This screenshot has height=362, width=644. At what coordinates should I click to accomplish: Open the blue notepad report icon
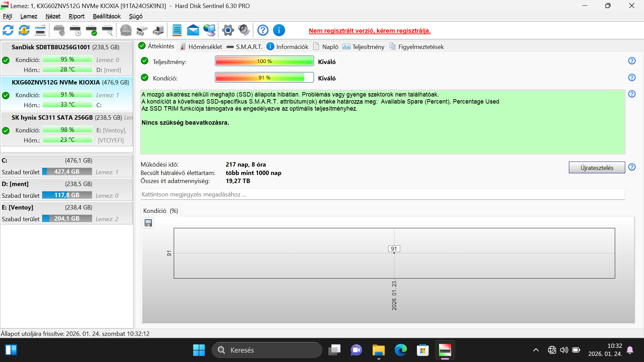click(x=177, y=31)
